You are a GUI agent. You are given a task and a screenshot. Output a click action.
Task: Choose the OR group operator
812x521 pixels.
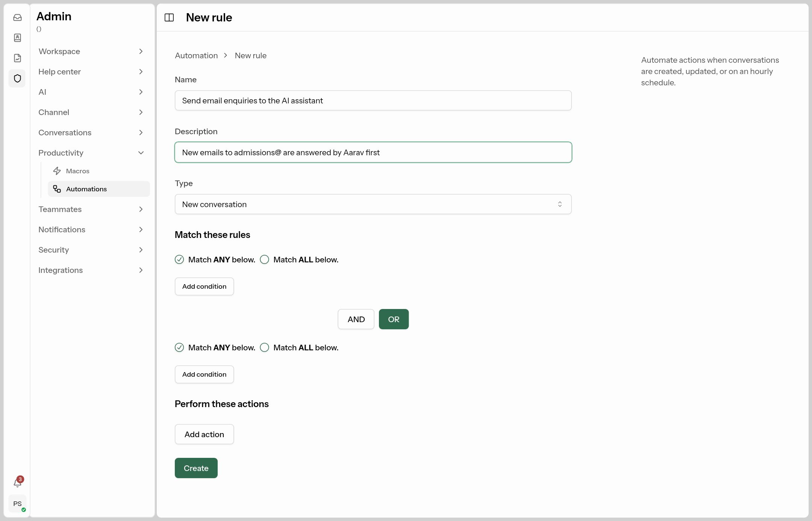(394, 319)
